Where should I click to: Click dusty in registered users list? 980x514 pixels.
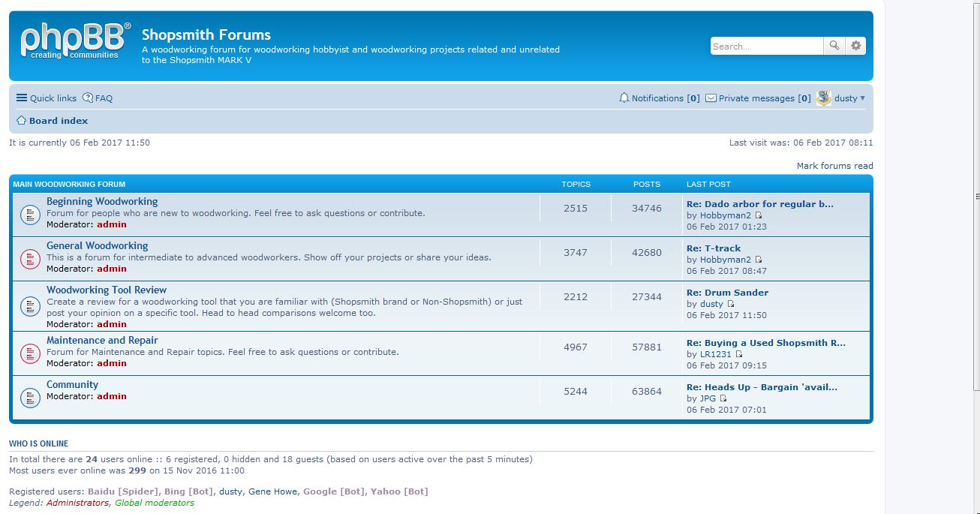[230, 491]
